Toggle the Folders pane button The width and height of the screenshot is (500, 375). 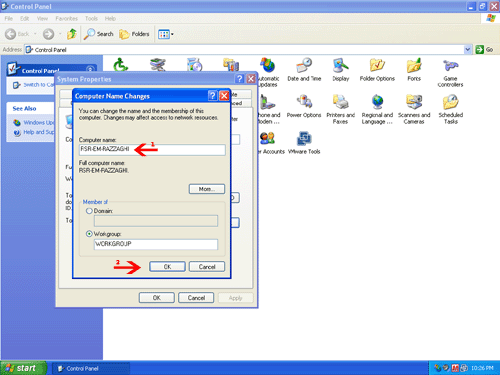[x=134, y=34]
